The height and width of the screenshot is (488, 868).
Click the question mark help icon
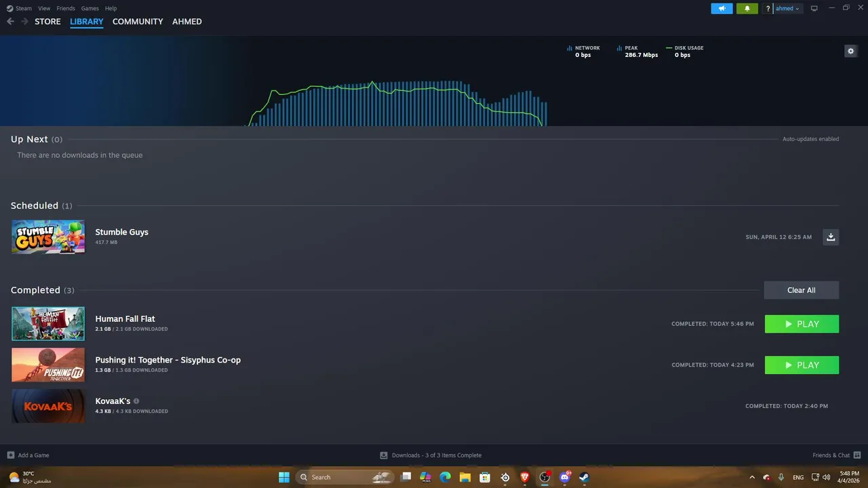pyautogui.click(x=768, y=9)
